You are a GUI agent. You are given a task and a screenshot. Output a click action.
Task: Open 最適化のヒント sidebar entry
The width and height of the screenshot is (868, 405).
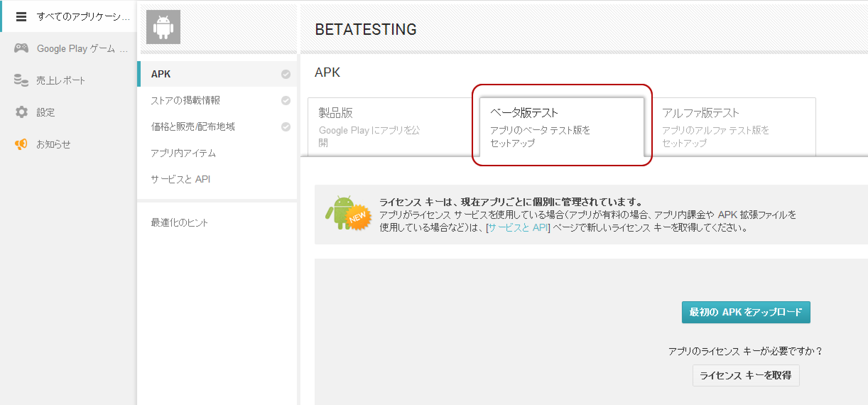click(179, 223)
